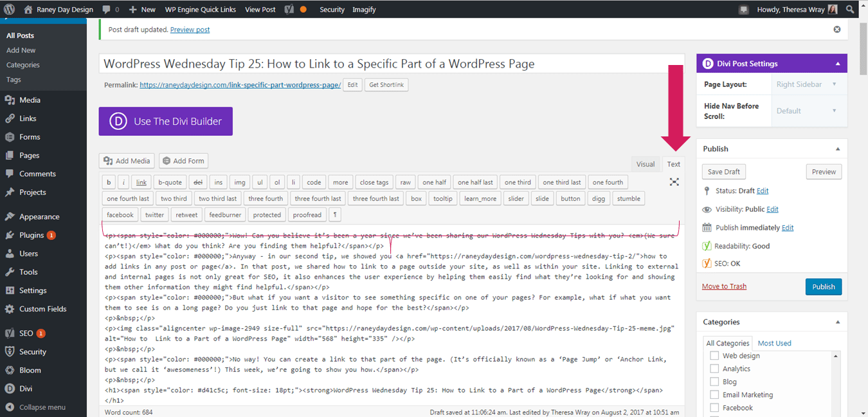Image resolution: width=868 pixels, height=417 pixels.
Task: Switch to the Text editor tab
Action: tap(673, 164)
